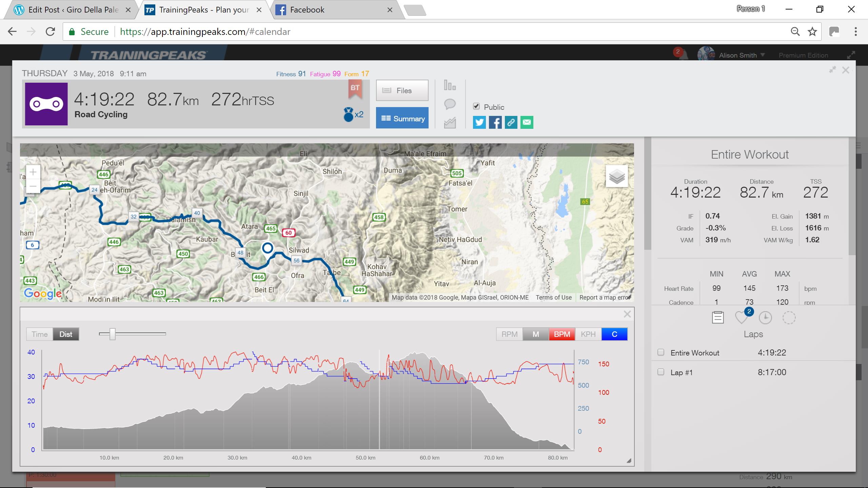The width and height of the screenshot is (868, 488).
Task: Select the time clock icon above Laps
Action: pos(765,318)
